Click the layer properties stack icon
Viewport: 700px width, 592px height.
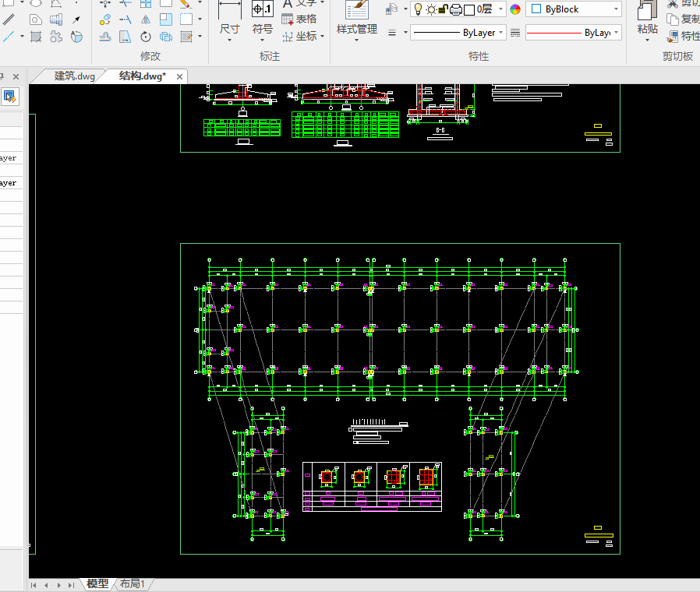point(391,9)
